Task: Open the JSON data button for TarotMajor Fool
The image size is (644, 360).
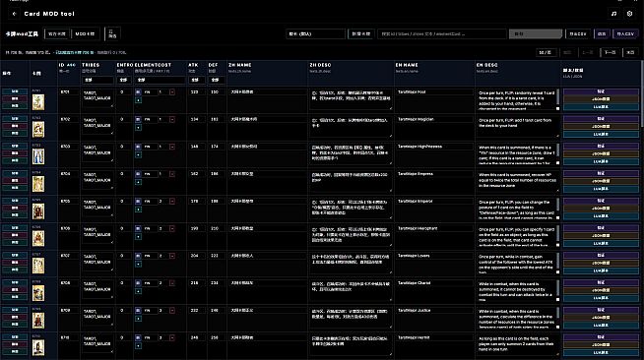Action: tap(601, 99)
